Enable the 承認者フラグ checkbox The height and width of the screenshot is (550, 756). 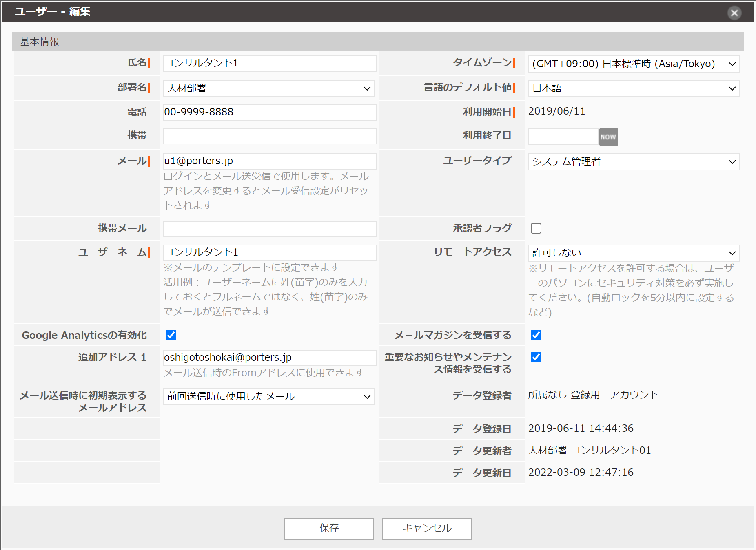536,228
